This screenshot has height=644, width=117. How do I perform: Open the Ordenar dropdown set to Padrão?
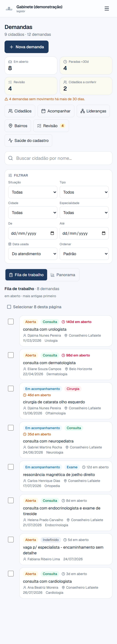tap(84, 254)
